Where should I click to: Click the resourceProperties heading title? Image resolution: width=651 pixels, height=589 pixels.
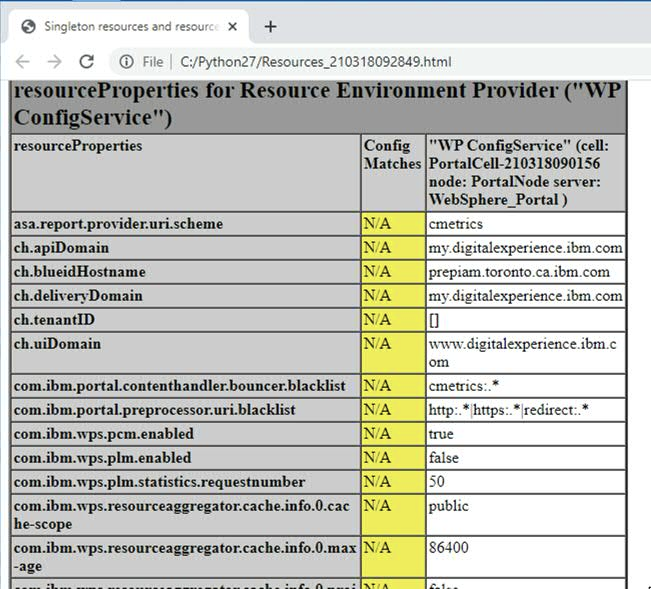pyautogui.click(x=318, y=104)
